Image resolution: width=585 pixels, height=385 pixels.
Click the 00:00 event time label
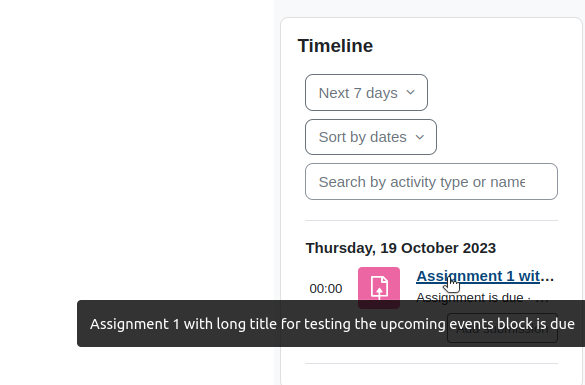(326, 288)
